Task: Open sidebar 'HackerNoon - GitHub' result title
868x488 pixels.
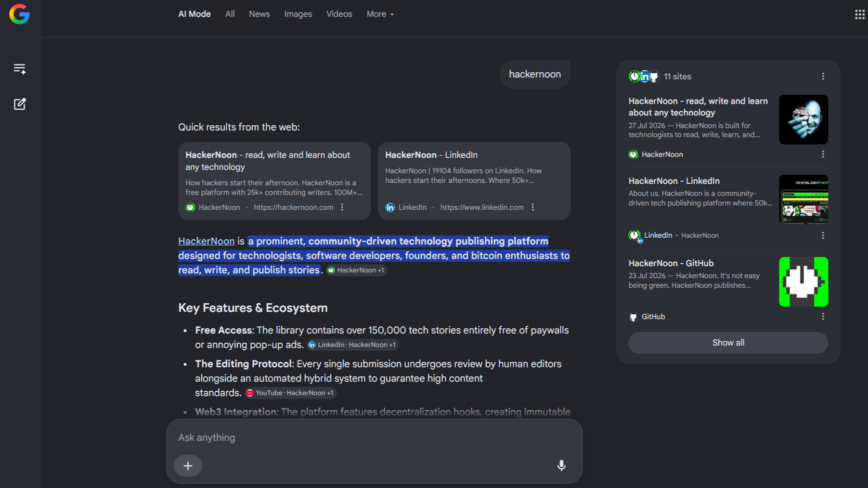Action: pos(671,263)
